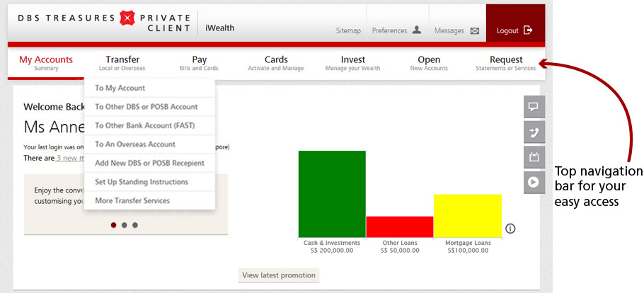The width and height of the screenshot is (644, 293).
Task: Open the 3 new messages link
Action: click(x=70, y=159)
